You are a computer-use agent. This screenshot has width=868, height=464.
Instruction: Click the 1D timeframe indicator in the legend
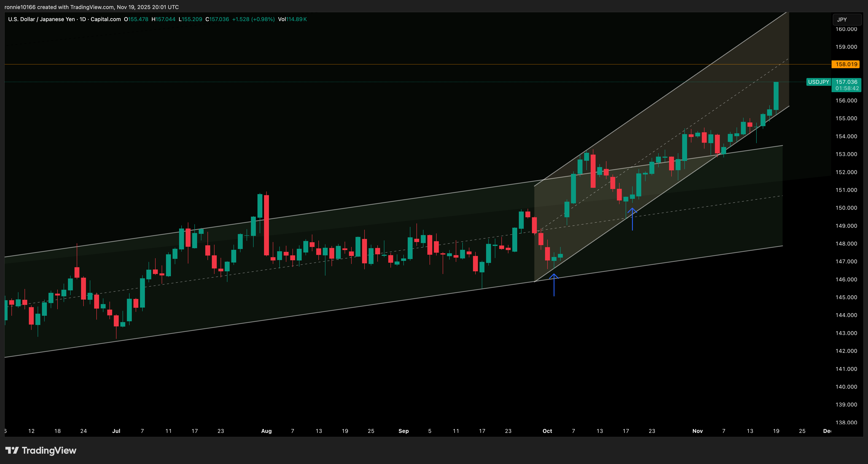pos(83,19)
